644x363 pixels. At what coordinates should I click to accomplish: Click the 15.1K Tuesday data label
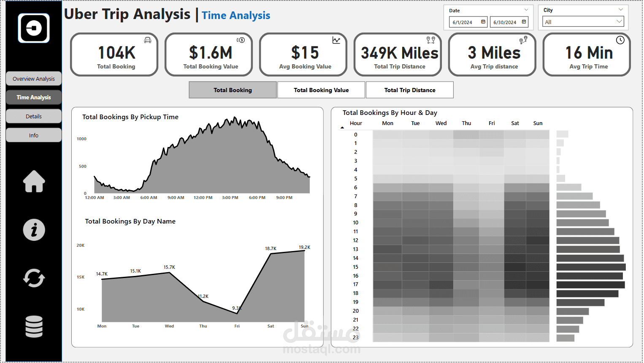click(135, 271)
